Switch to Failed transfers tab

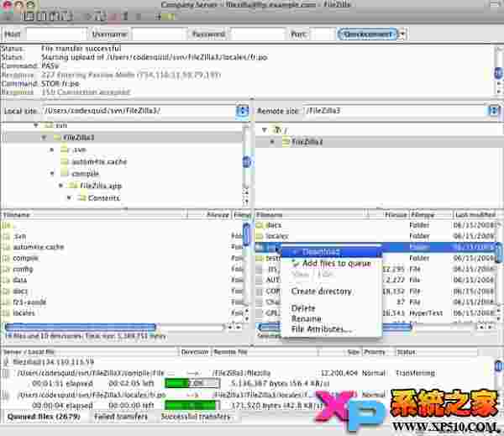[121, 417]
